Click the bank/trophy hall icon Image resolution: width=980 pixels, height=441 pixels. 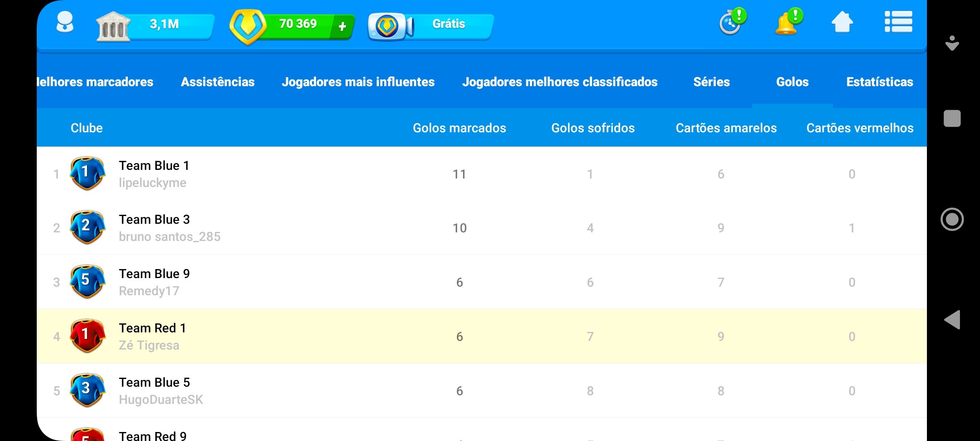click(115, 24)
